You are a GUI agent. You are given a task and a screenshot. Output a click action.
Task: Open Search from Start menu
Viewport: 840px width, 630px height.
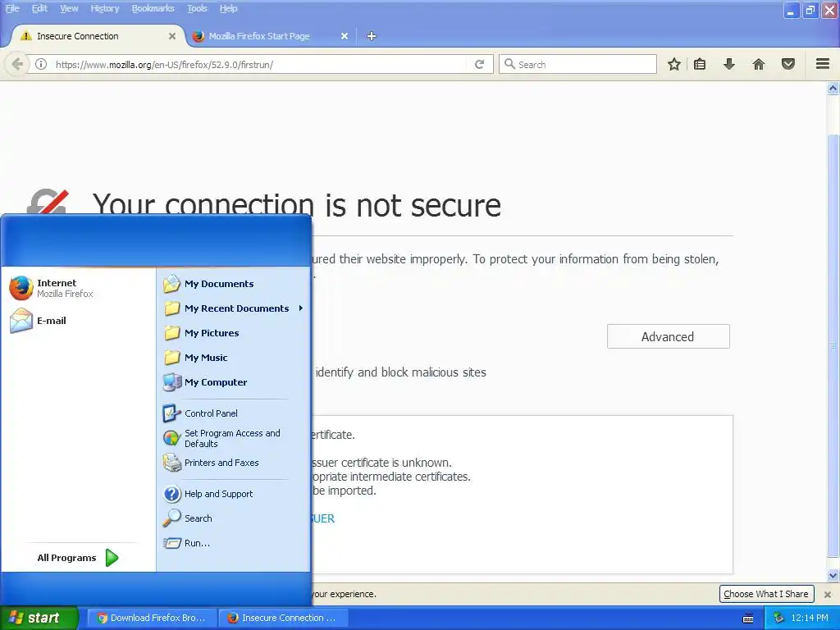(233, 518)
